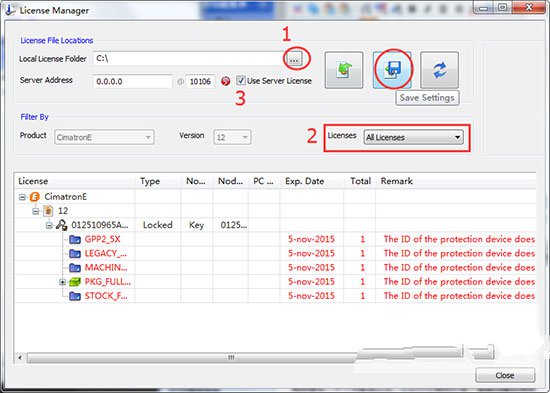Click the import license file icon button

tap(344, 70)
